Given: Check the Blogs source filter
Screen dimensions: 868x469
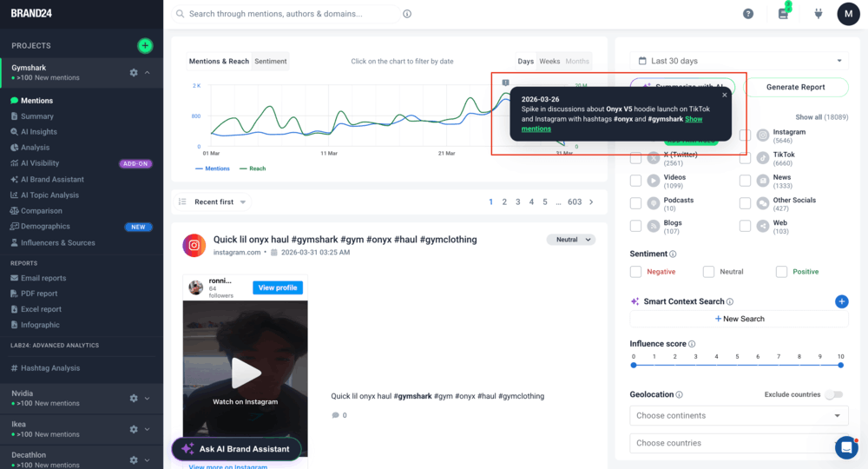Looking at the screenshot, I should click(635, 226).
